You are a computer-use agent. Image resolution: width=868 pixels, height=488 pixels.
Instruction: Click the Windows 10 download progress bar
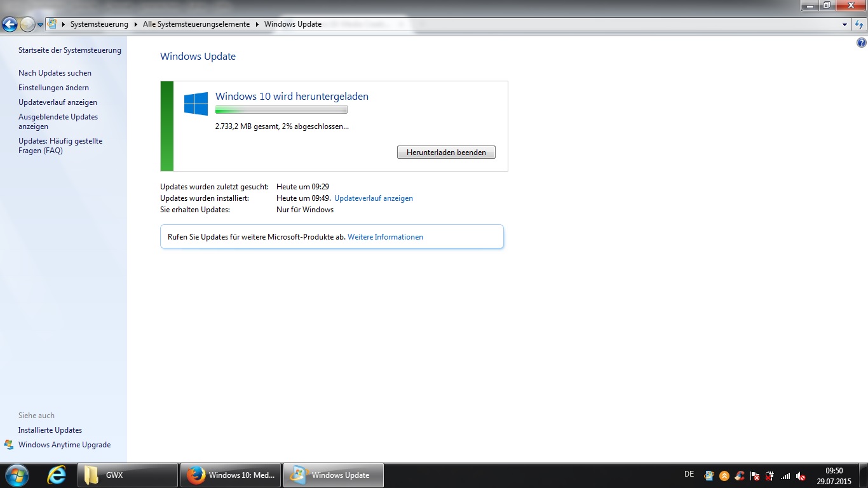[x=281, y=110]
